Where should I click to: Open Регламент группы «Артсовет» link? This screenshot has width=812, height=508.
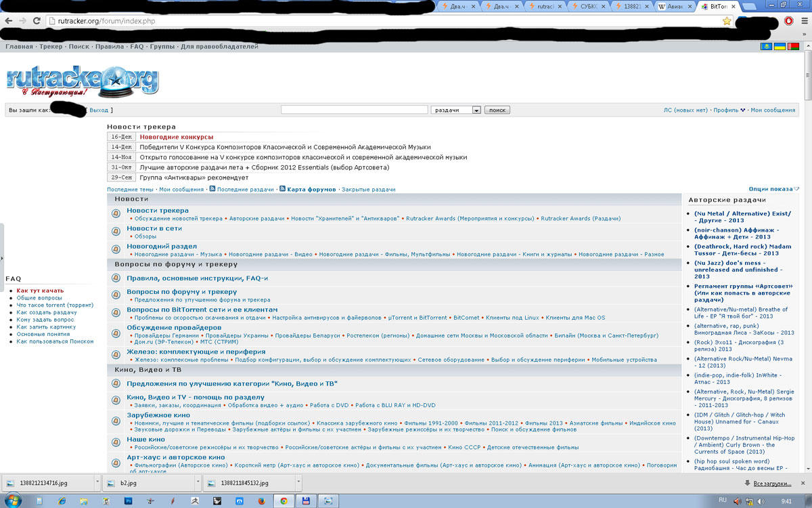coord(743,293)
